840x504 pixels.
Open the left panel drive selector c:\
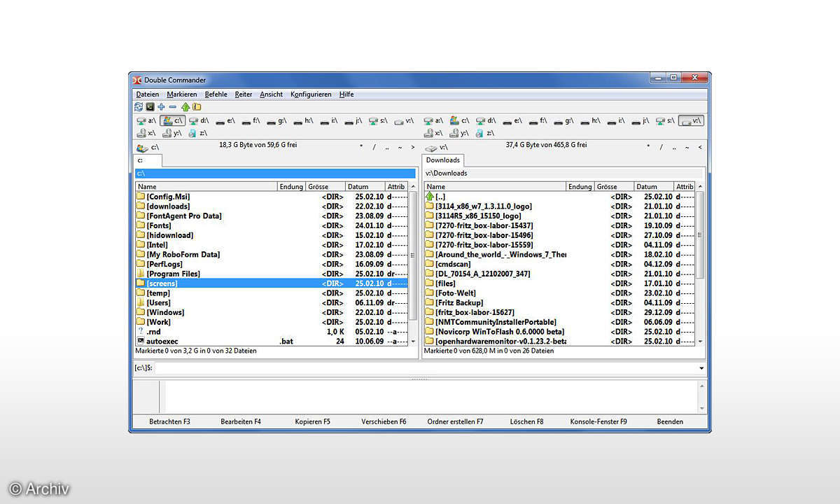click(148, 148)
